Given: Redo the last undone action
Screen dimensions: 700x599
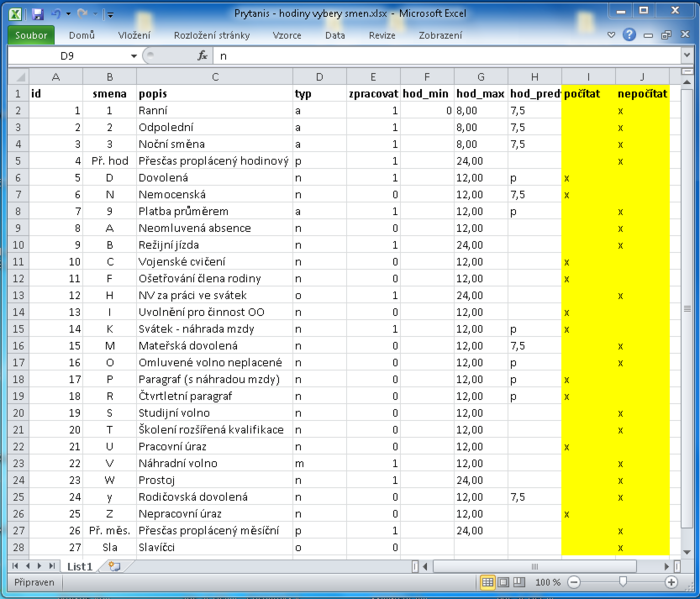Looking at the screenshot, I should (x=82, y=14).
